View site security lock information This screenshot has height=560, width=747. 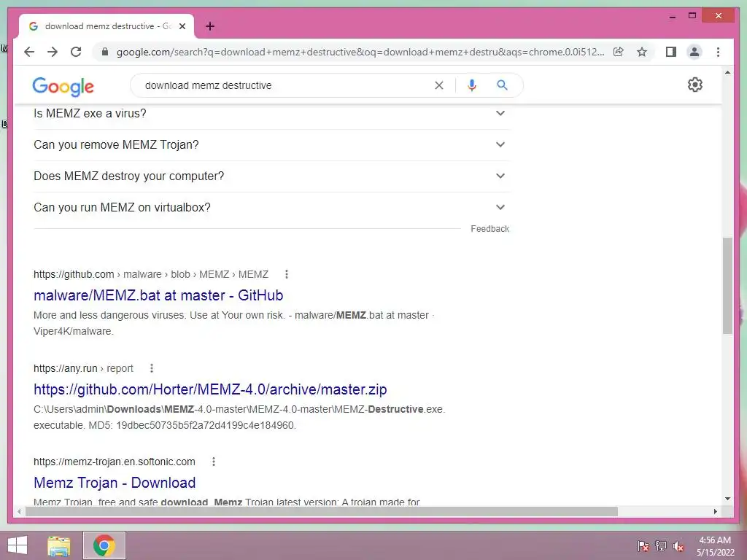point(105,52)
